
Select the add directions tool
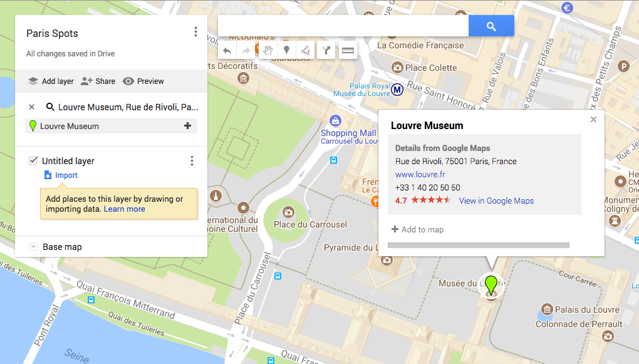click(x=326, y=50)
